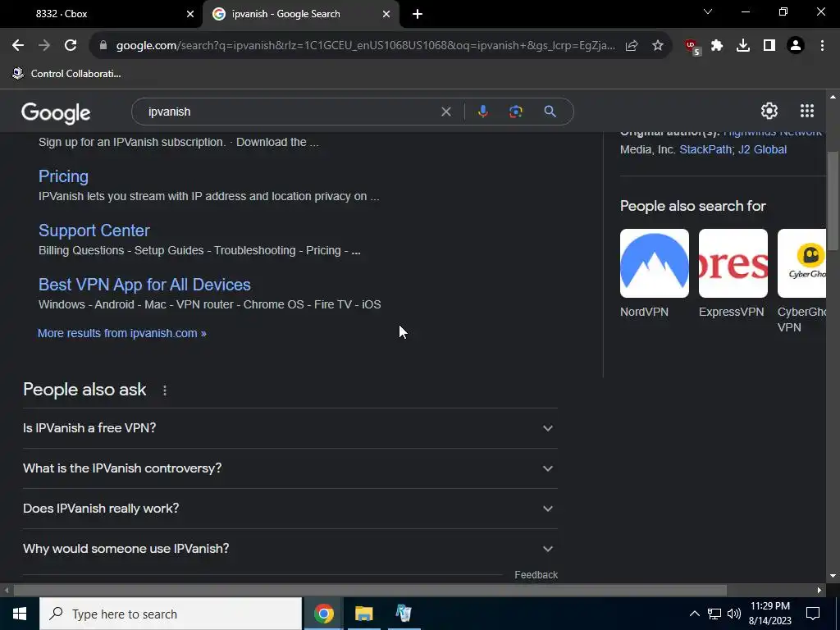Open the volume tray icon
The image size is (840, 630).
point(734,614)
